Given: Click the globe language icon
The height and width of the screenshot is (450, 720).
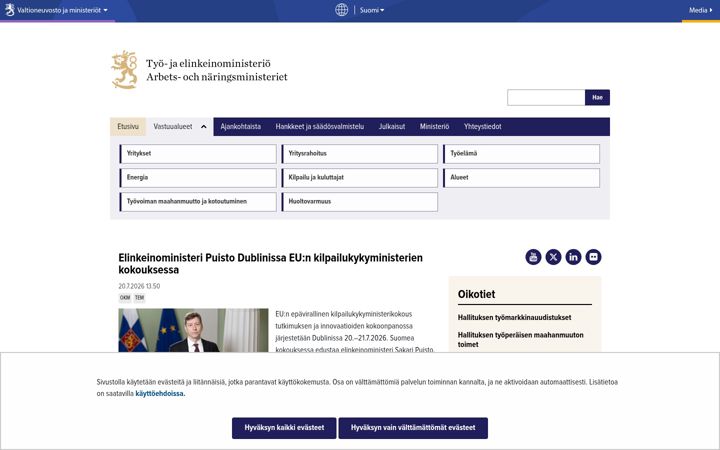Looking at the screenshot, I should [342, 10].
